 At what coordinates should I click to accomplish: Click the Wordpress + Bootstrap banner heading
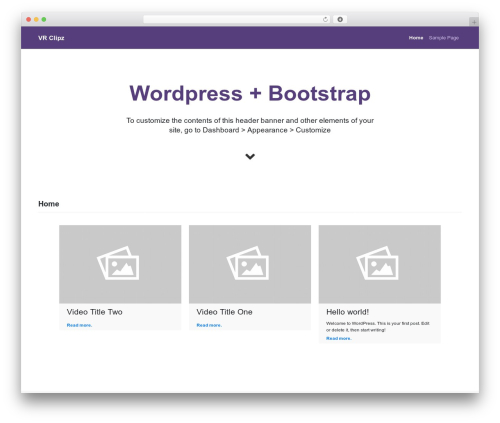(x=250, y=93)
